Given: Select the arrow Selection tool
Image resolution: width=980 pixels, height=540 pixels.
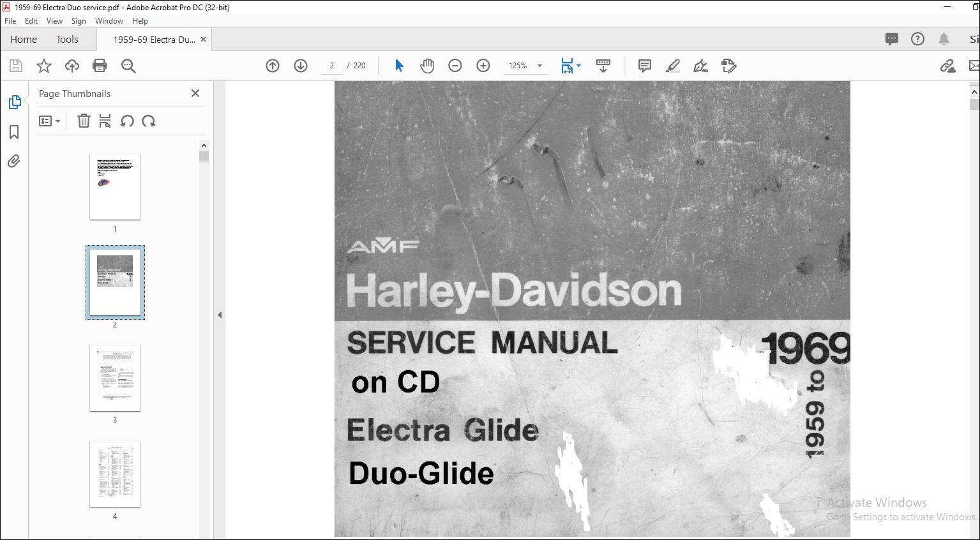Looking at the screenshot, I should pyautogui.click(x=399, y=66).
